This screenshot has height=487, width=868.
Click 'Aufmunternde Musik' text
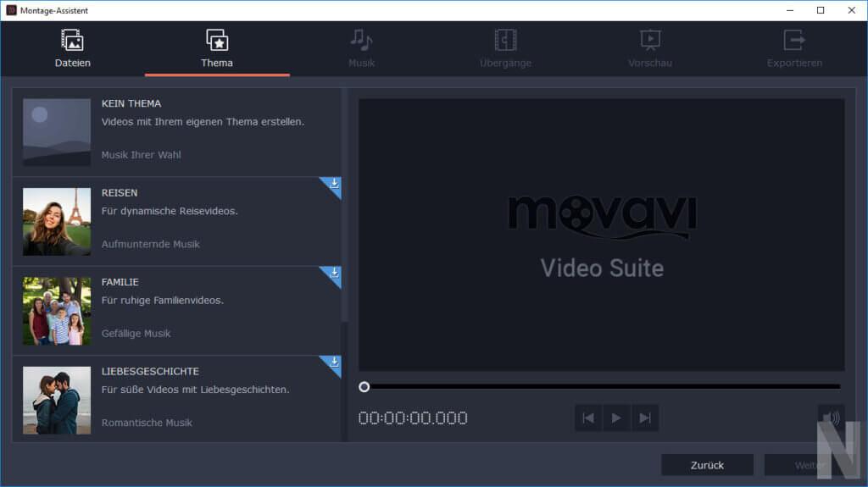(151, 244)
